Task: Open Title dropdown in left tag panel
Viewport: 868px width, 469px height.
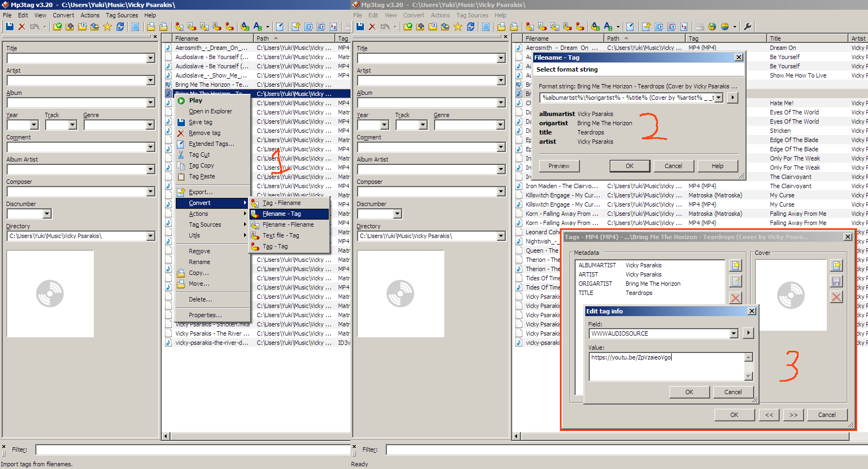Action: pyautogui.click(x=150, y=58)
